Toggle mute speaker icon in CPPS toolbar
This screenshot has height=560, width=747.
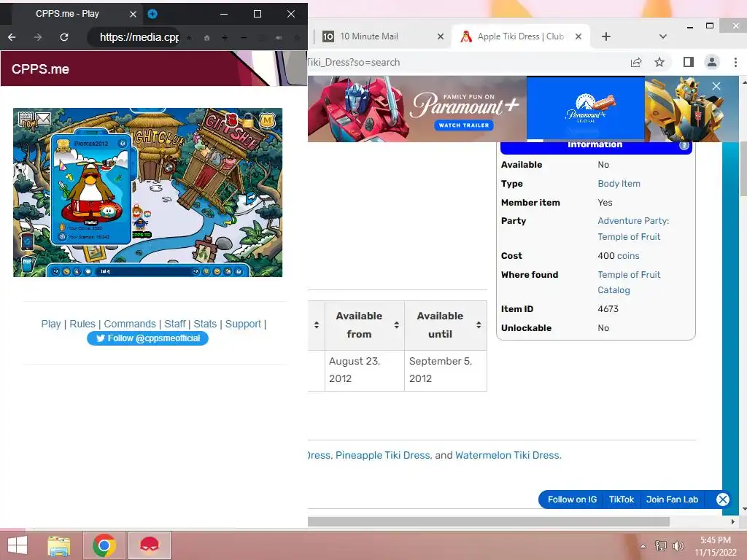pyautogui.click(x=279, y=38)
